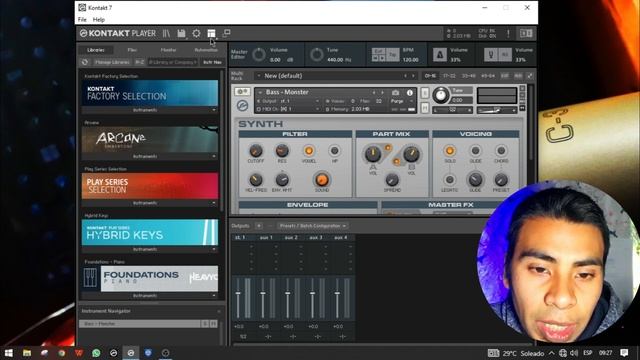Screen dimensions: 640x360
Task: Toggle the HP filter button
Action: point(334,151)
